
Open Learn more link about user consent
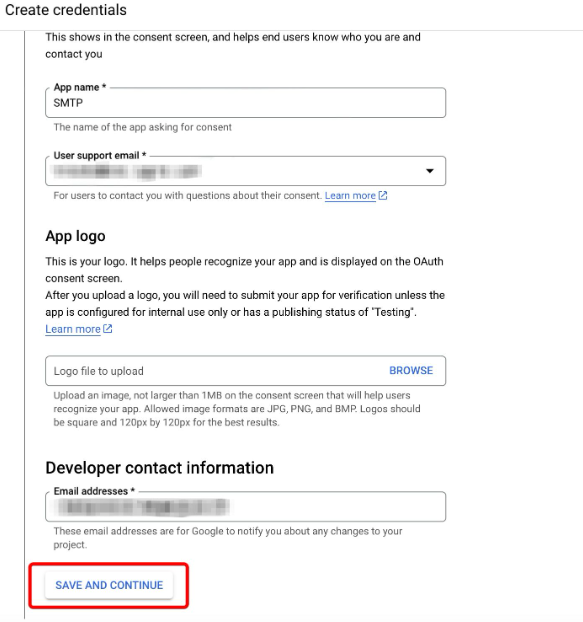click(x=350, y=196)
